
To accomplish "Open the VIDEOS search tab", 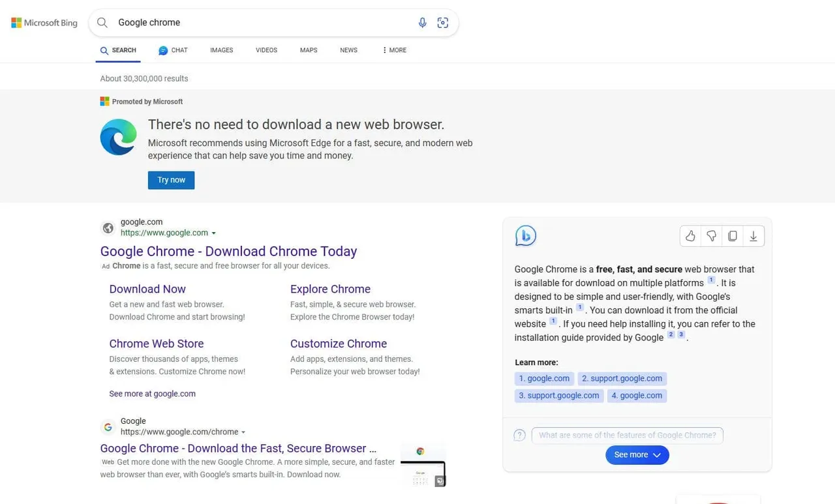I will pyautogui.click(x=266, y=50).
